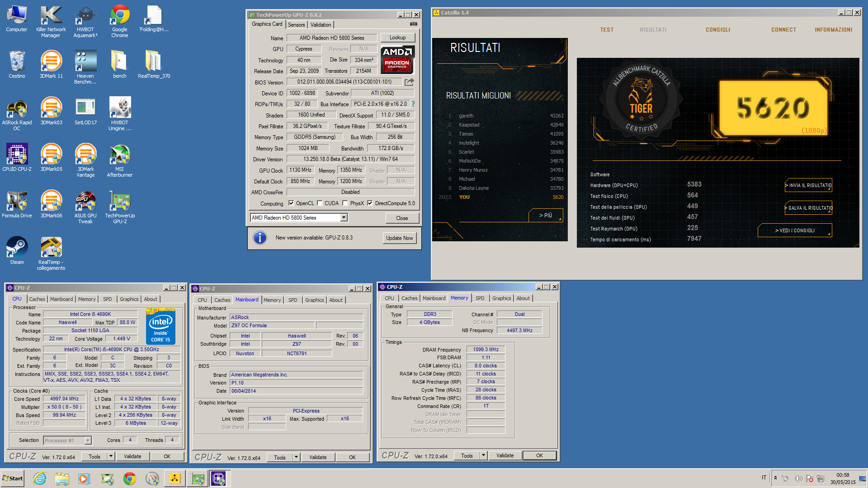Launch 3DMark Vantage desktop icon
Screen dimensions: 868x488
click(85, 160)
